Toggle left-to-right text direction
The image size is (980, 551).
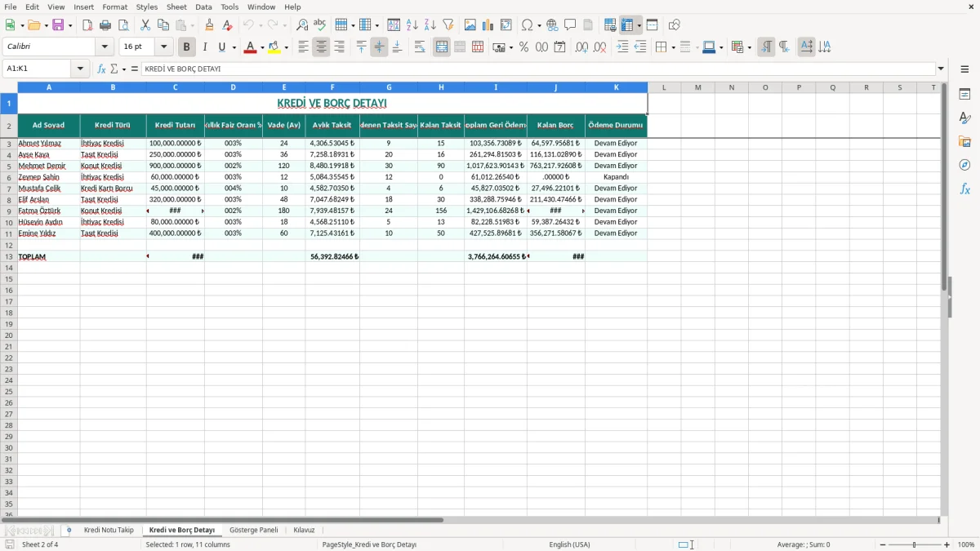pos(766,47)
